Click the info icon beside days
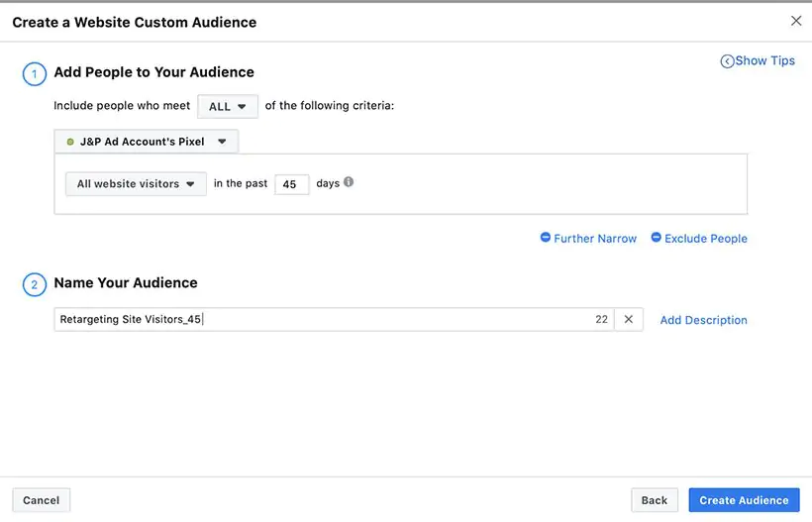This screenshot has height=522, width=812. click(349, 182)
